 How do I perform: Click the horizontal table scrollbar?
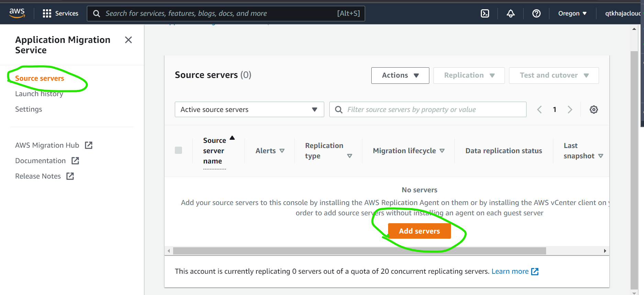click(359, 251)
